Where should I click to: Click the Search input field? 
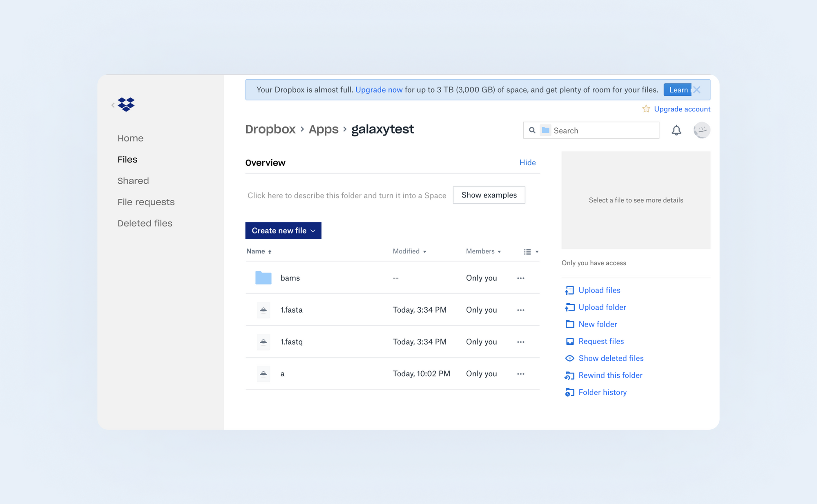click(x=592, y=130)
